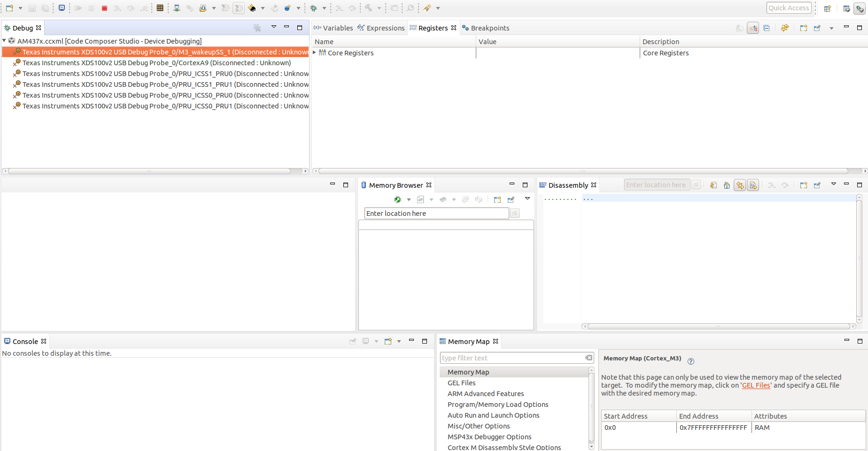
Task: Open the 'GEL Files' link in Memory Map
Action: tap(756, 385)
